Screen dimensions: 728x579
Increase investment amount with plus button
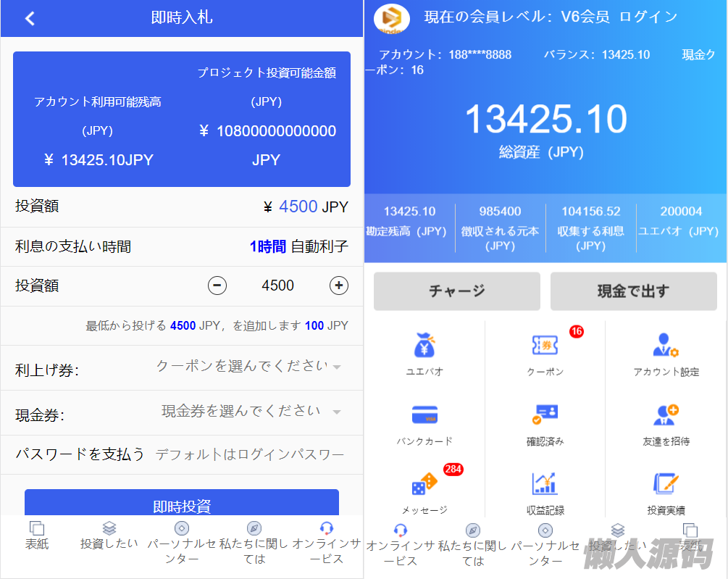coord(339,286)
